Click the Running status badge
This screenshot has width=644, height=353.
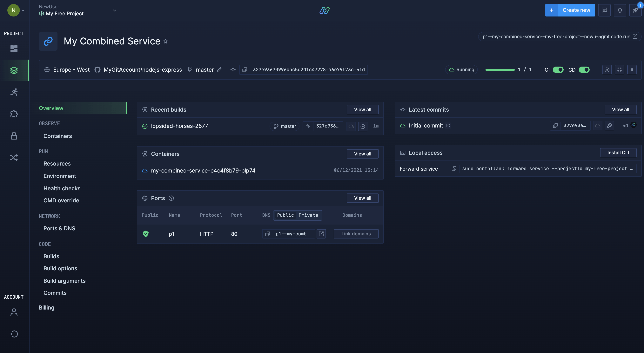click(461, 70)
